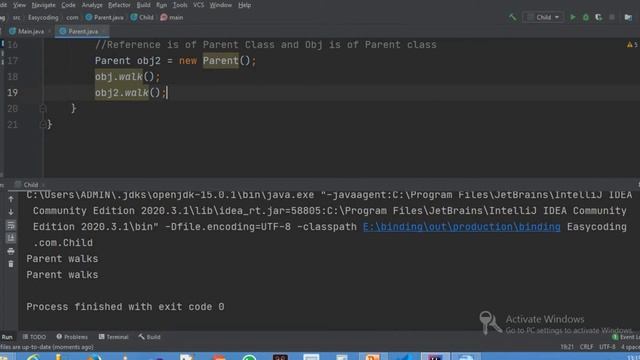Click the IntelliJ IDEA taskbar icon
Screen dimensions: 640x360
[x=435, y=356]
